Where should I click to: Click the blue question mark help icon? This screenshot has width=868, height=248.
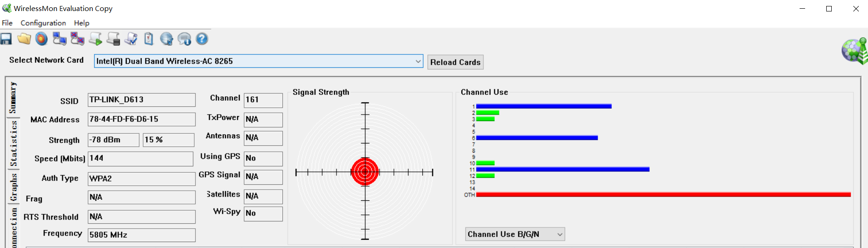pyautogui.click(x=202, y=39)
